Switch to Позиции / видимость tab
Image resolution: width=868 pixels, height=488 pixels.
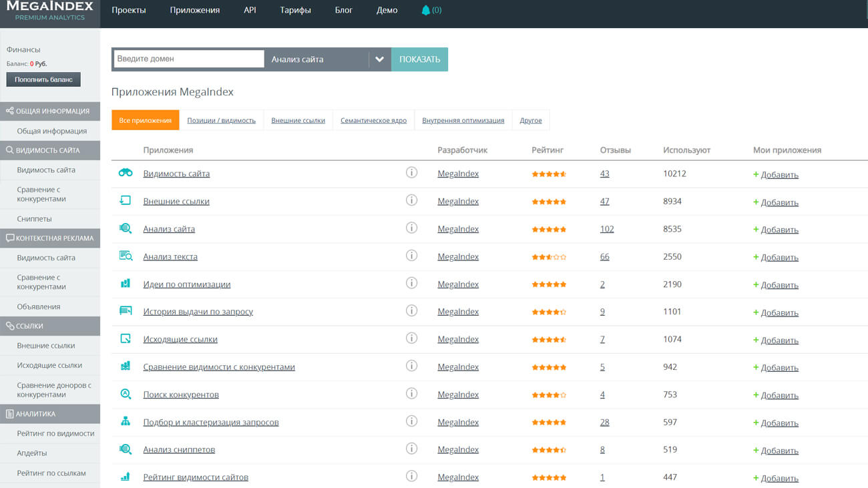(x=221, y=121)
